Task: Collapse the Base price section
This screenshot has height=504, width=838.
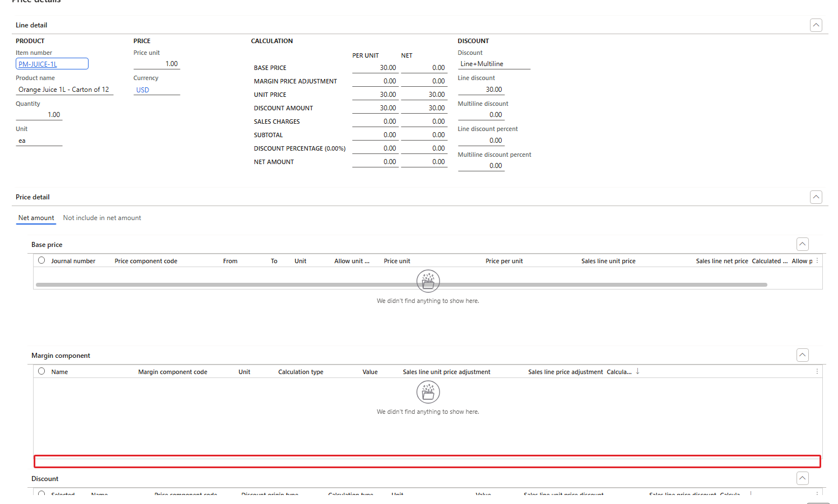Action: [803, 244]
